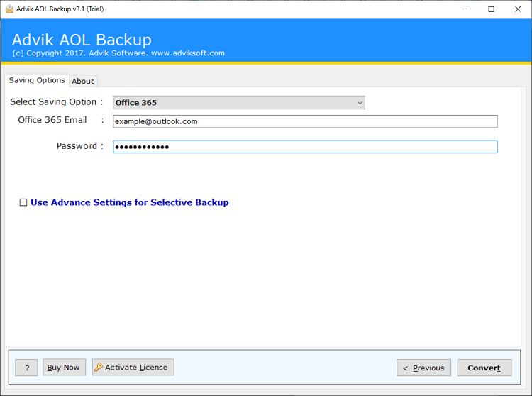Switch to the Saving Options tab
532x396 pixels.
tap(37, 80)
